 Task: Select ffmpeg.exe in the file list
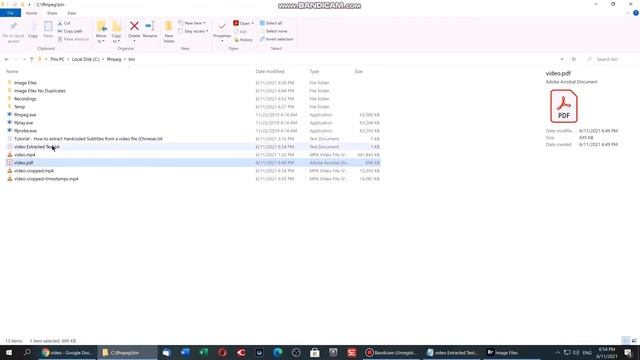25,115
